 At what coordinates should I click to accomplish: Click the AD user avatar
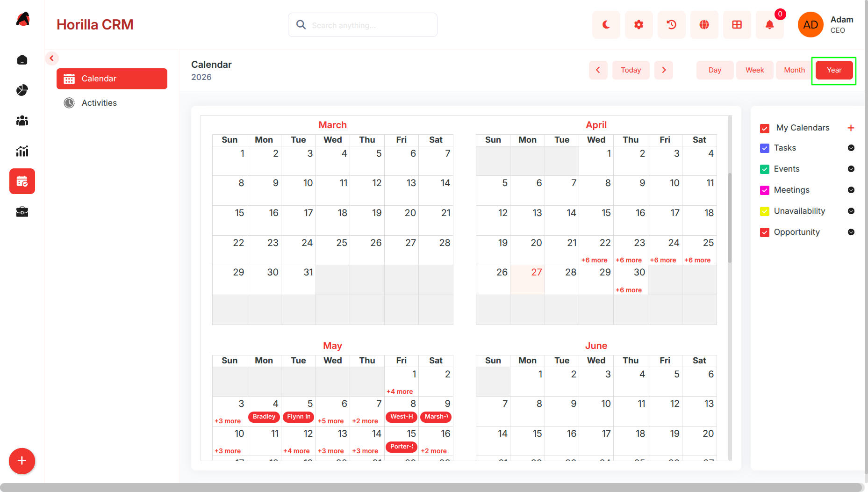pyautogui.click(x=810, y=25)
